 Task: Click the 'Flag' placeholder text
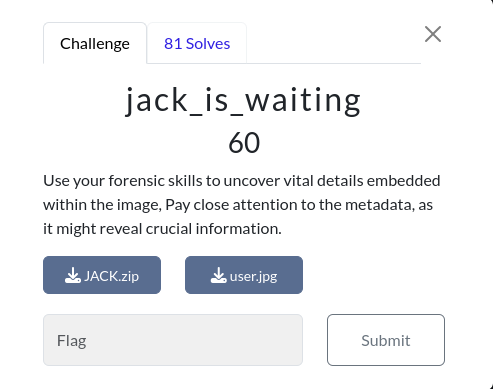[72, 341]
